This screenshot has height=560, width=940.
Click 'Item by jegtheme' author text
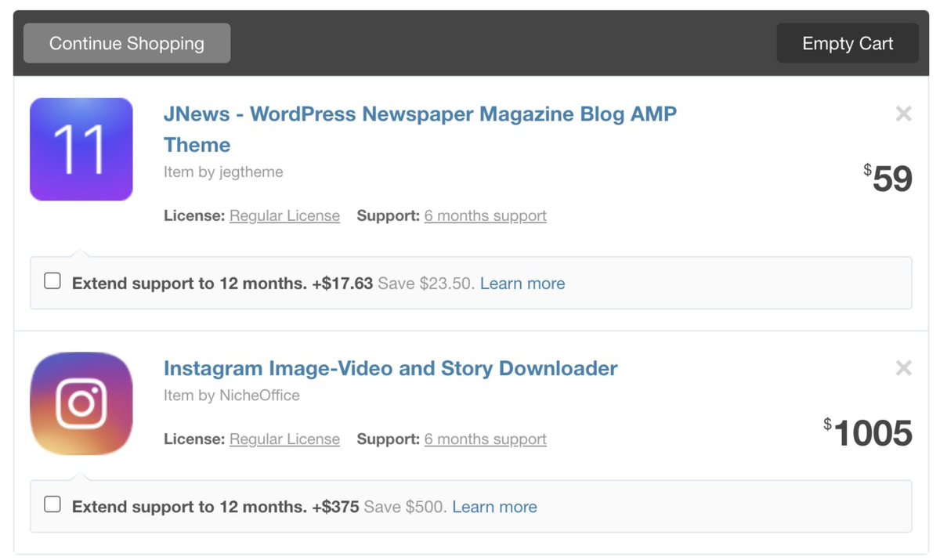click(223, 172)
